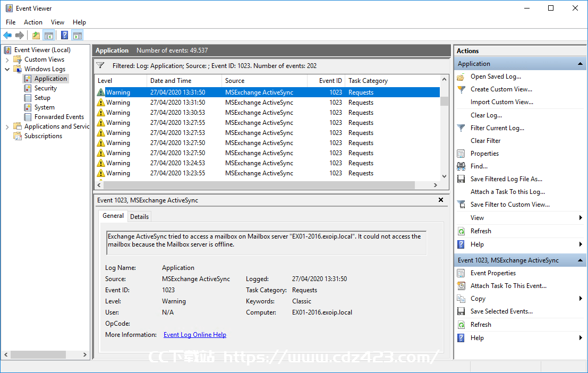This screenshot has height=373, width=588.
Task: Select the warning event logged at 13:27:53
Action: click(x=268, y=133)
